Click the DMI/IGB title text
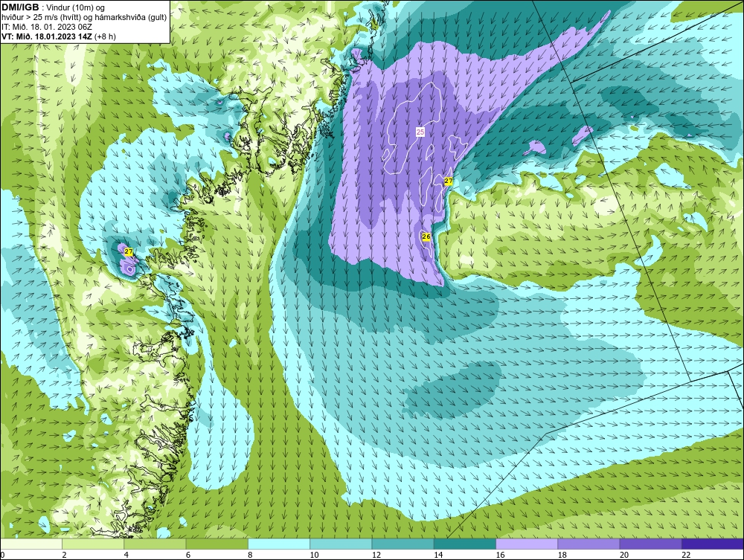The image size is (744, 560). [20, 7]
